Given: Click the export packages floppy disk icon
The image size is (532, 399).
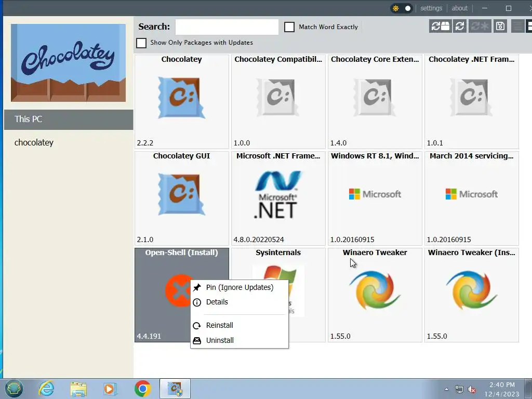Looking at the screenshot, I should click(x=500, y=26).
